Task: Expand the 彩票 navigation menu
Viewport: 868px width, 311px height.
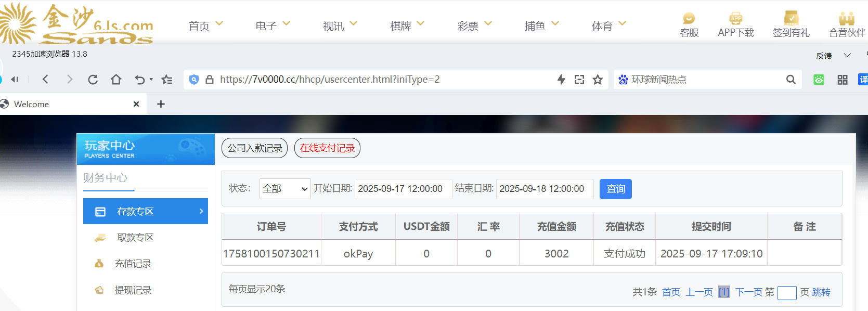Action: pos(474,25)
